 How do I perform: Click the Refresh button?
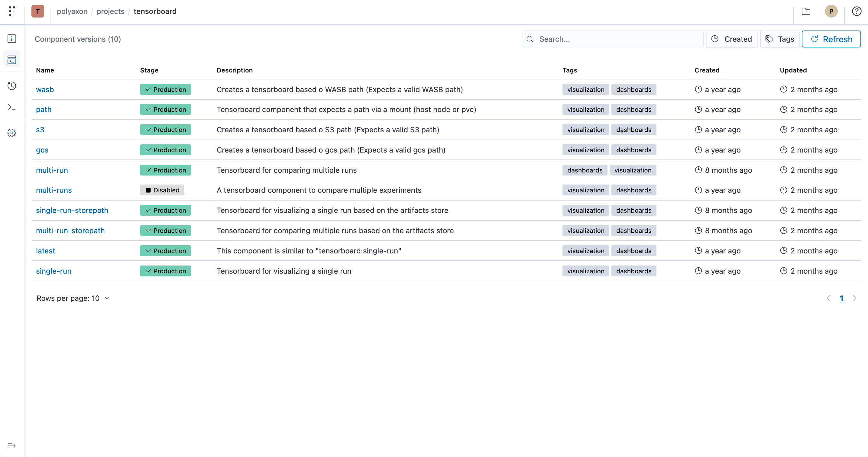[831, 39]
